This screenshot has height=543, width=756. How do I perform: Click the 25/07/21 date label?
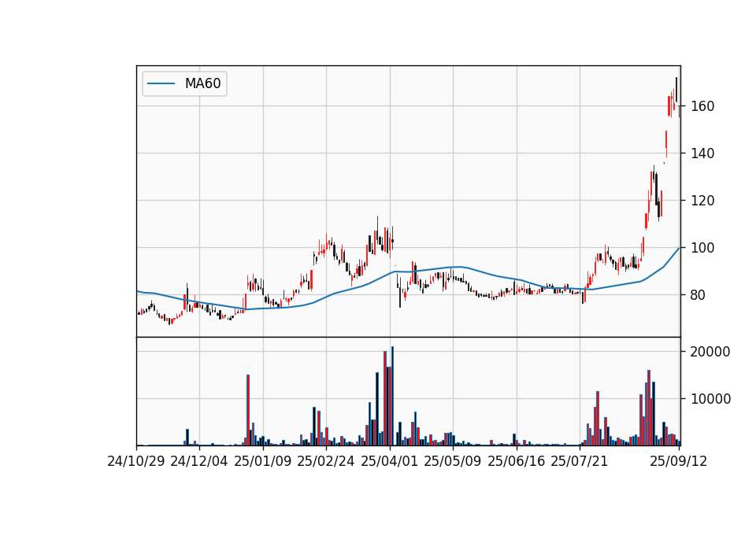(x=580, y=461)
